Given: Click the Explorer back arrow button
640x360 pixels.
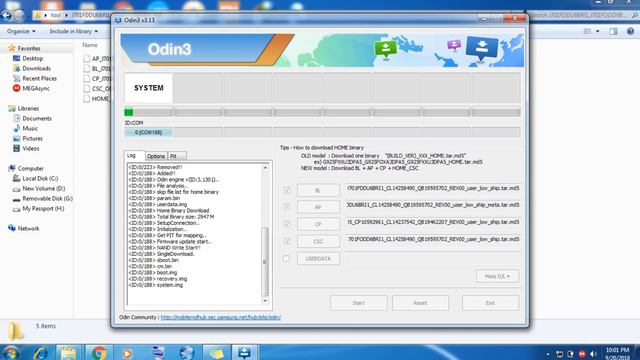Looking at the screenshot, I should point(6,16).
